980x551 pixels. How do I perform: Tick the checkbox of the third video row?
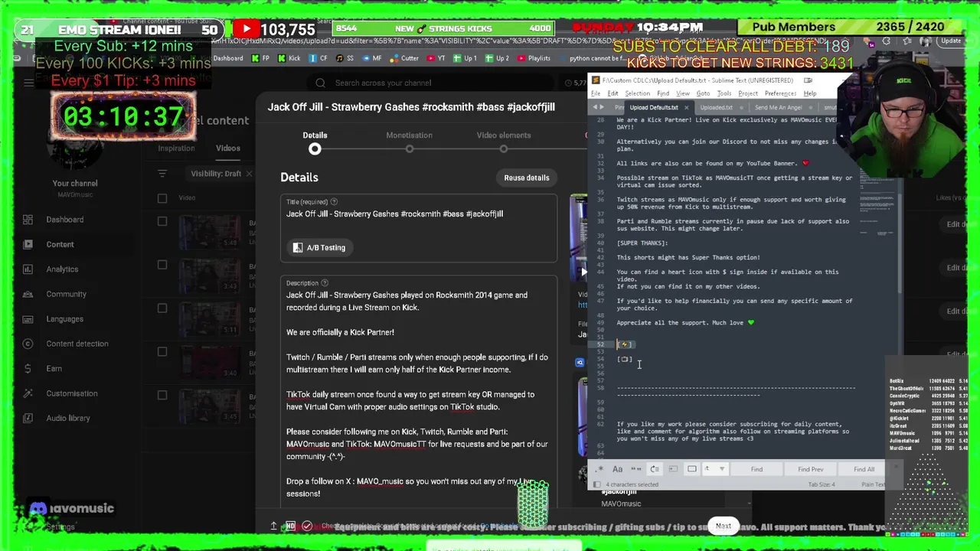pyautogui.click(x=162, y=308)
